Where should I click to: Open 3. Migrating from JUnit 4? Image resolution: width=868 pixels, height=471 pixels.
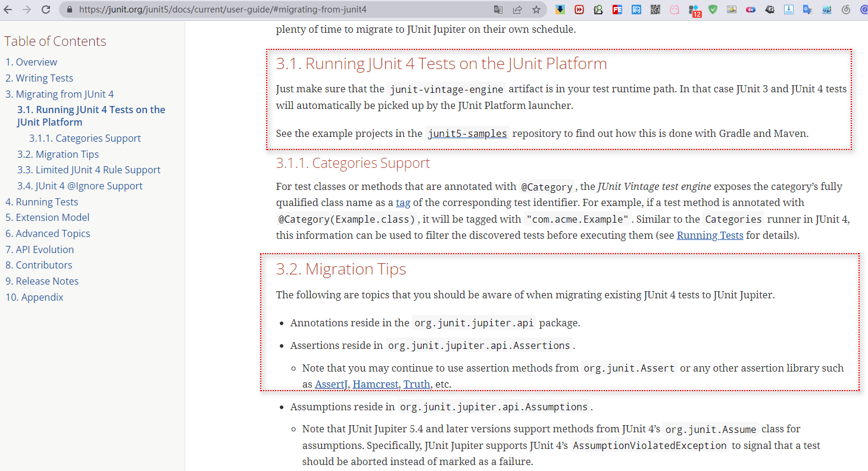tap(60, 94)
